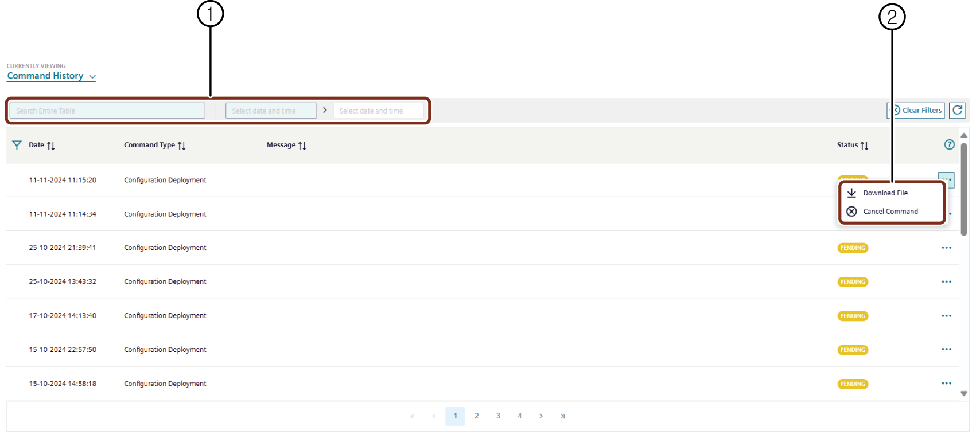The width and height of the screenshot is (980, 442).
Task: Click PENDING status badge for 15-10-2024 14:58:18
Action: click(x=853, y=384)
